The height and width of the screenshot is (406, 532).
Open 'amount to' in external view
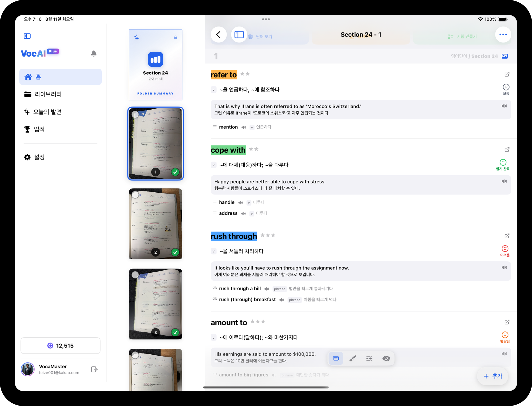coord(507,322)
